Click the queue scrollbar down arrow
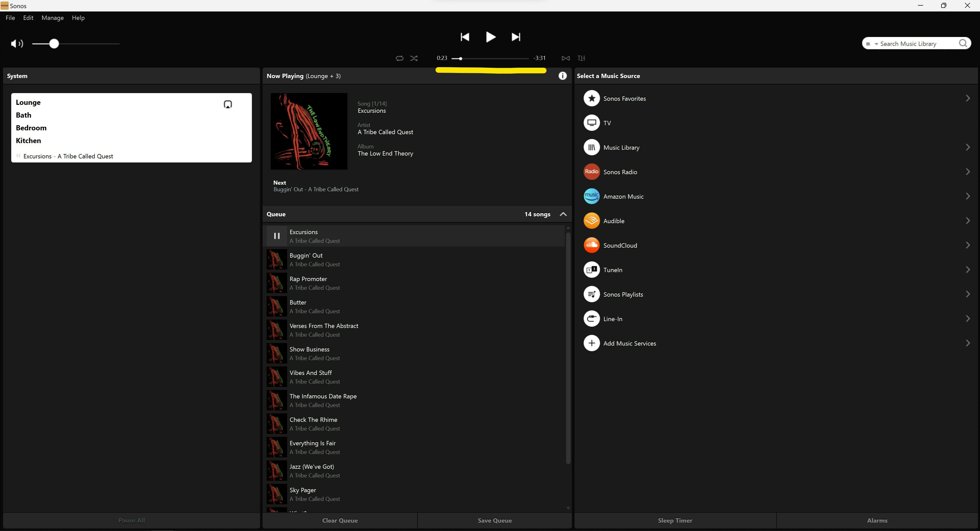 pyautogui.click(x=568, y=508)
